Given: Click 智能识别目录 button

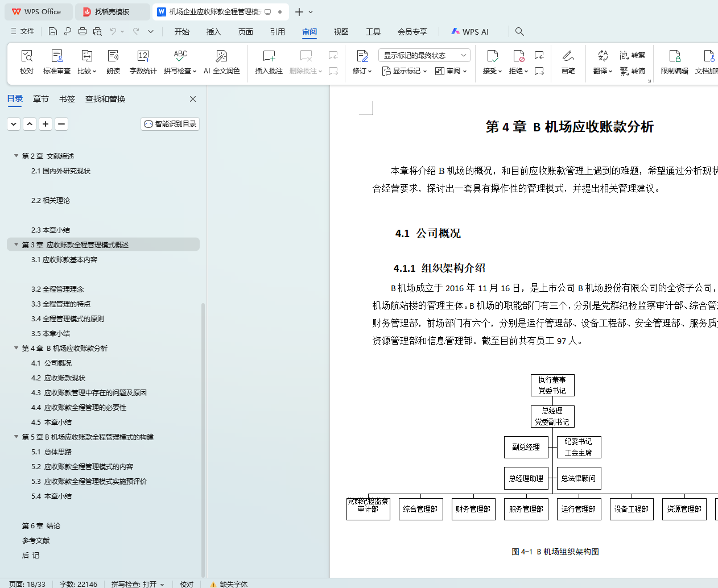Looking at the screenshot, I should pyautogui.click(x=170, y=123).
